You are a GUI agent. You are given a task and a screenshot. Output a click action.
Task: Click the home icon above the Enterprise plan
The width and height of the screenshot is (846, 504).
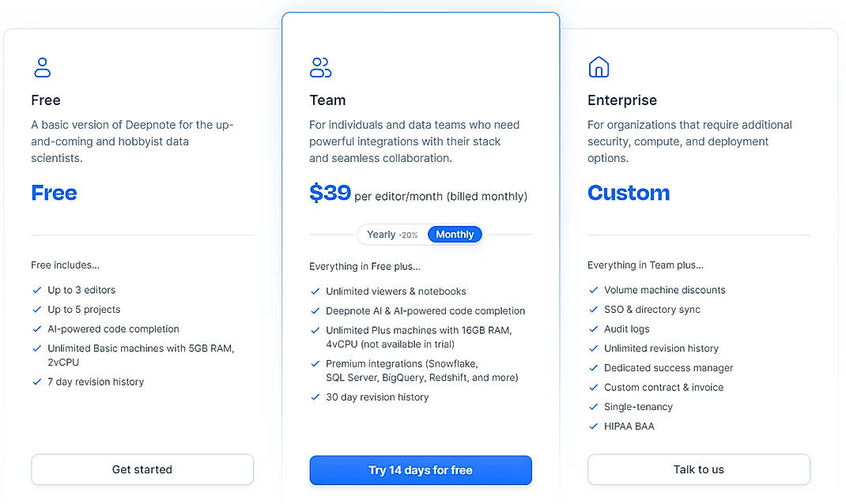coord(599,67)
